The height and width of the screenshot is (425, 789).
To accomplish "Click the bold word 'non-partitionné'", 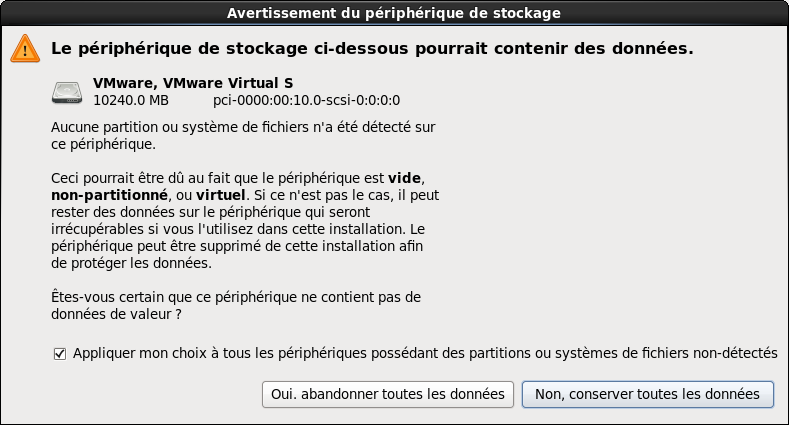I will coord(109,195).
